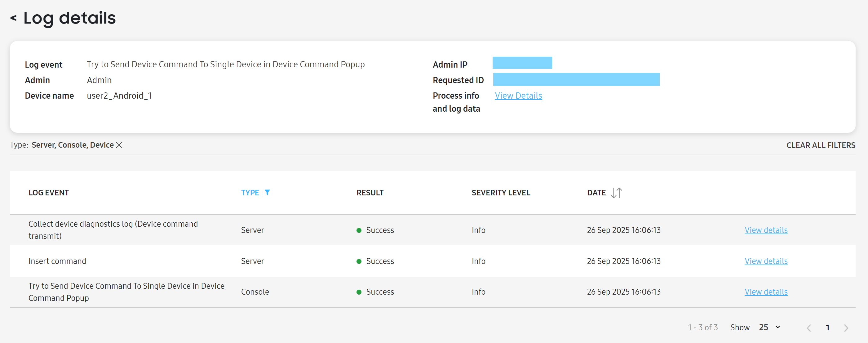
Task: Expand the Show 25 rows dropdown
Action: [x=770, y=327]
